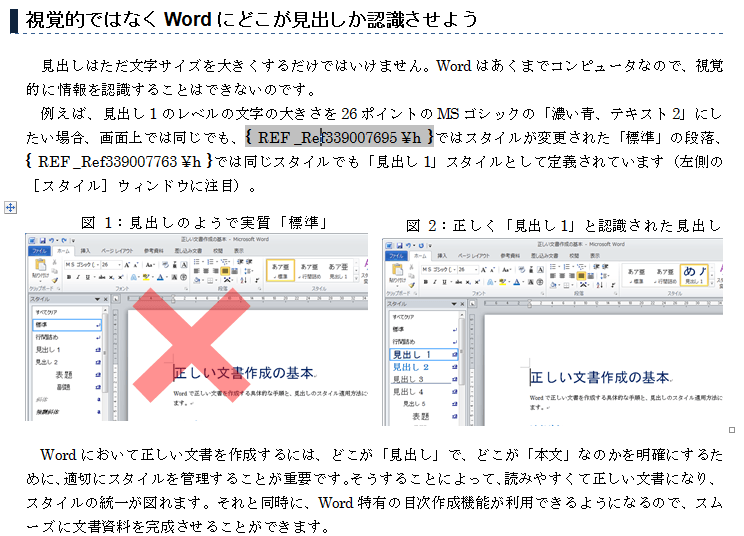Click the 参考資料 tab in Figure 2
The width and height of the screenshot is (744, 536).
(511, 255)
